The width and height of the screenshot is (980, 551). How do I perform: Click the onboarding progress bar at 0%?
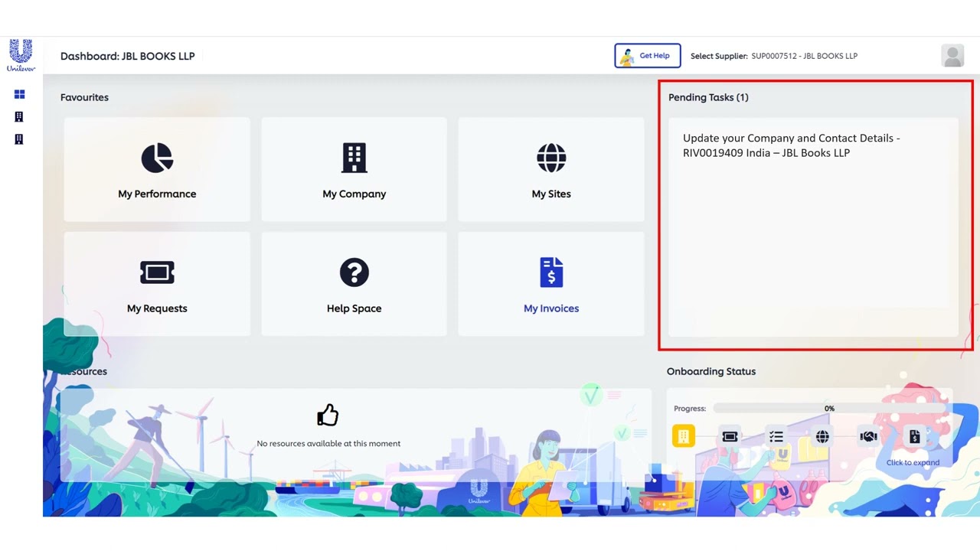tap(829, 409)
